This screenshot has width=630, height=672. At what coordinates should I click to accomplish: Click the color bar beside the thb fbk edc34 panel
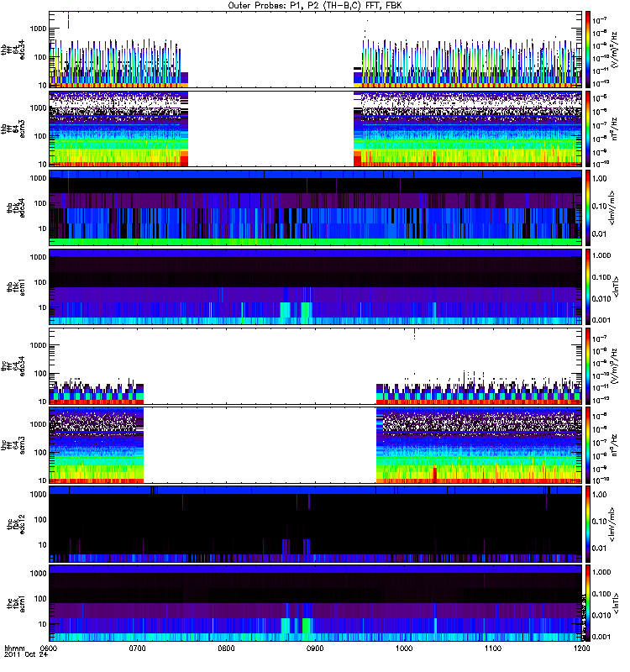pos(588,207)
